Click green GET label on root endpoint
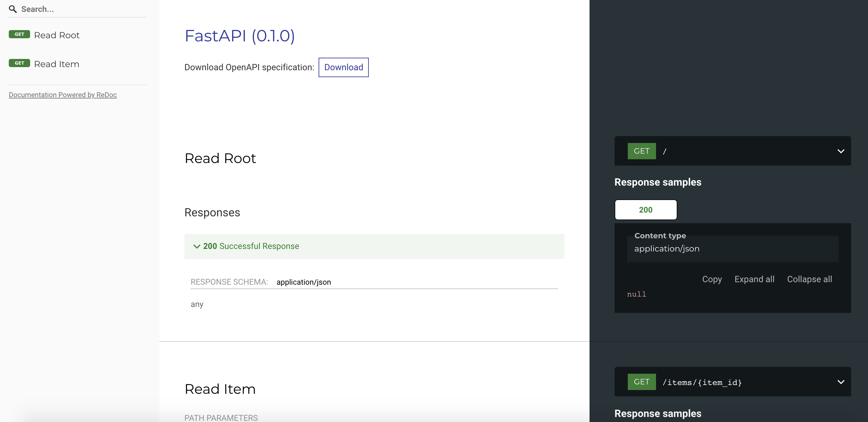Image resolution: width=868 pixels, height=422 pixels. (x=641, y=151)
